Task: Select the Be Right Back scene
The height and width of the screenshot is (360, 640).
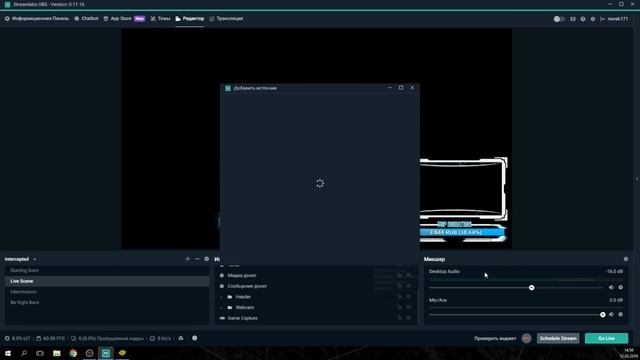Action: tap(107, 302)
